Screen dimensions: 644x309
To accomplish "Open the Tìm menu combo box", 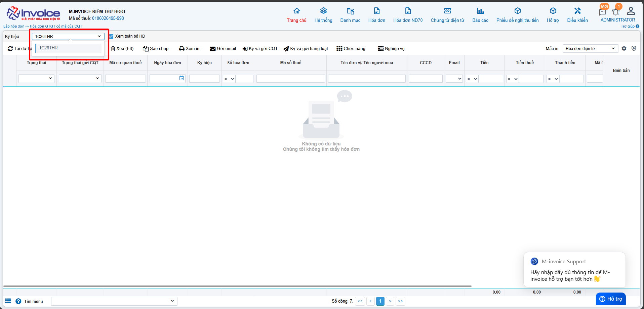I will coord(114,301).
